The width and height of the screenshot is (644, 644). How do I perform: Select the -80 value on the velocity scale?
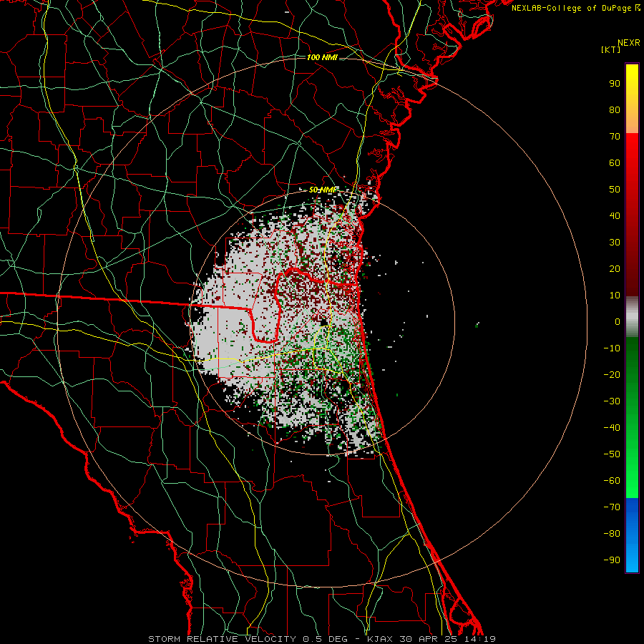click(x=612, y=534)
